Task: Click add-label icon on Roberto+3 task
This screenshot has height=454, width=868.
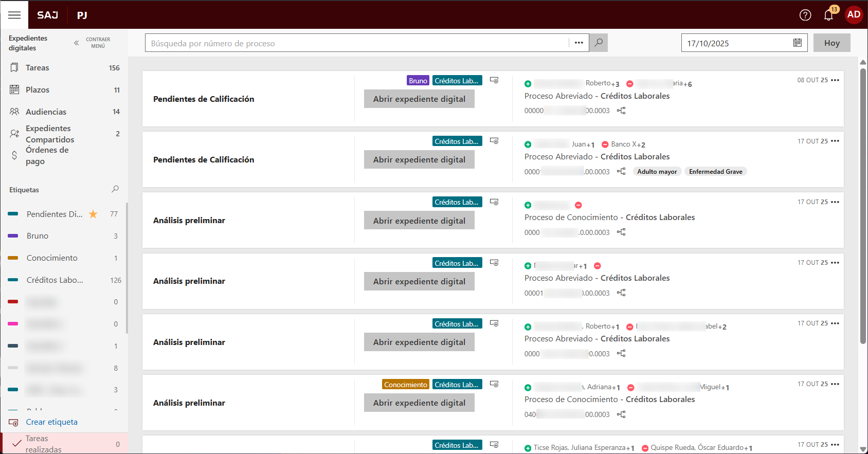Action: [494, 80]
